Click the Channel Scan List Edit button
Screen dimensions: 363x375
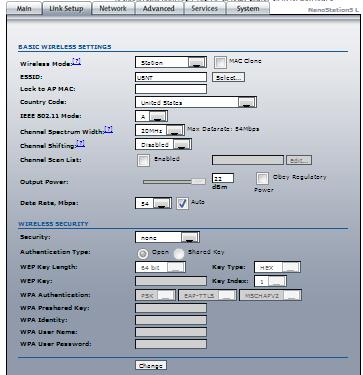pyautogui.click(x=299, y=160)
